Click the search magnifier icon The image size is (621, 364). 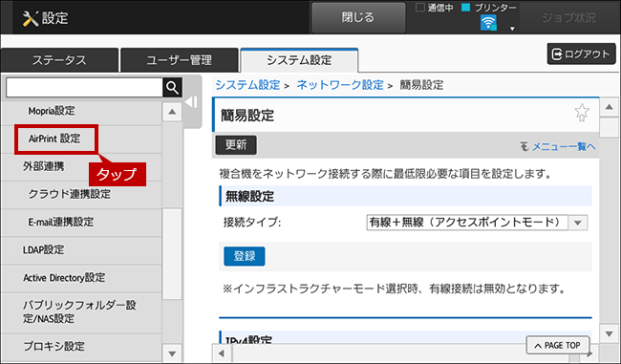coord(172,87)
